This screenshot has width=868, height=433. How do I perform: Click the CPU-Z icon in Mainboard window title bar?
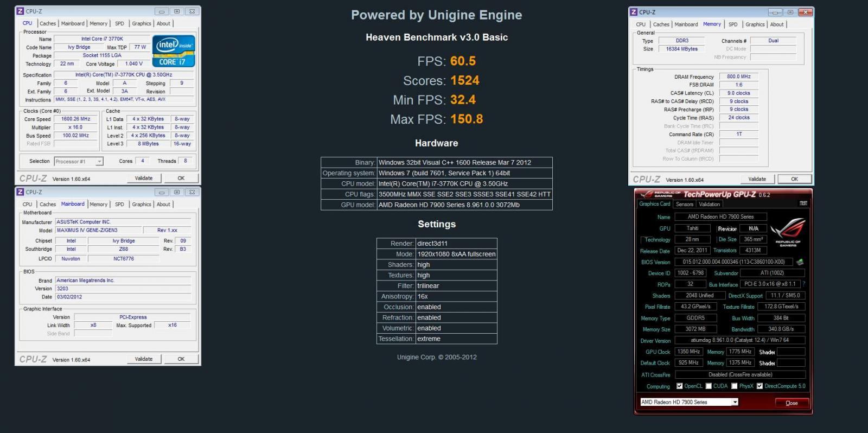20,192
